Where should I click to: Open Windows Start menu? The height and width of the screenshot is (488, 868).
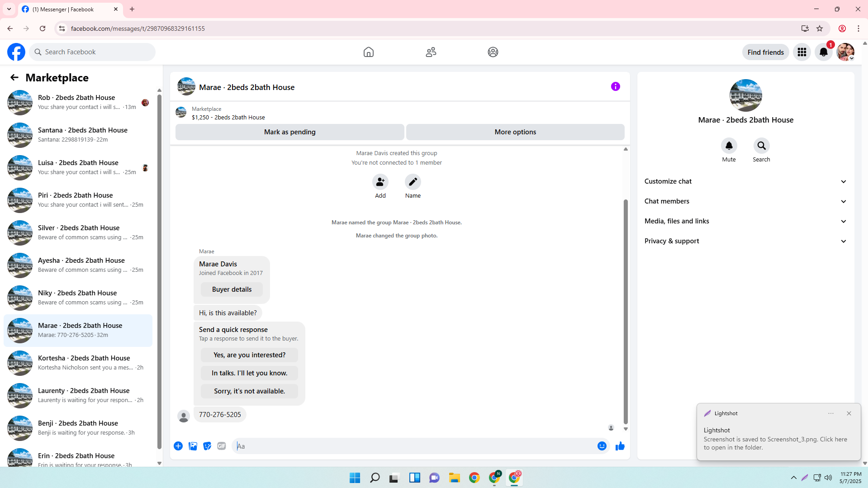[x=355, y=478]
